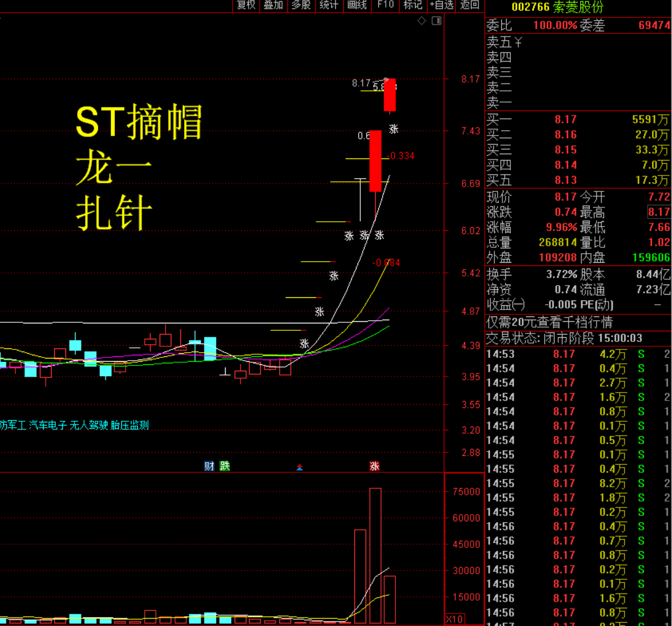This screenshot has width=672, height=626.
Task: Open the 叠加 overlay menu
Action: (x=273, y=5)
